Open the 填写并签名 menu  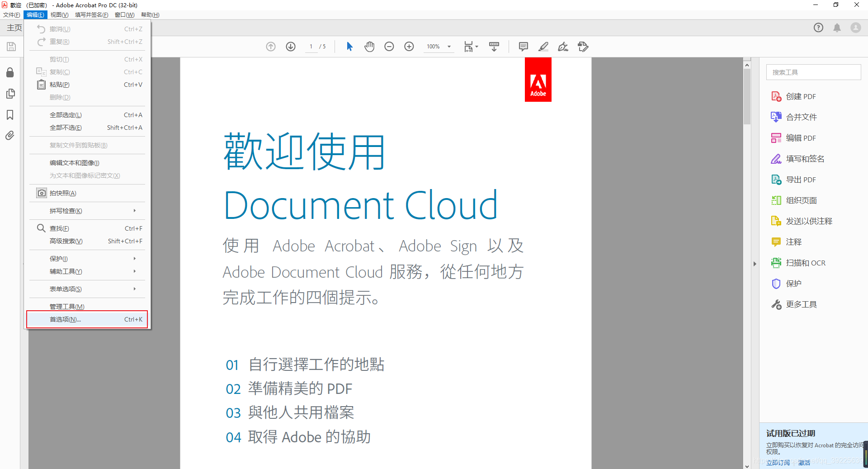(91, 15)
